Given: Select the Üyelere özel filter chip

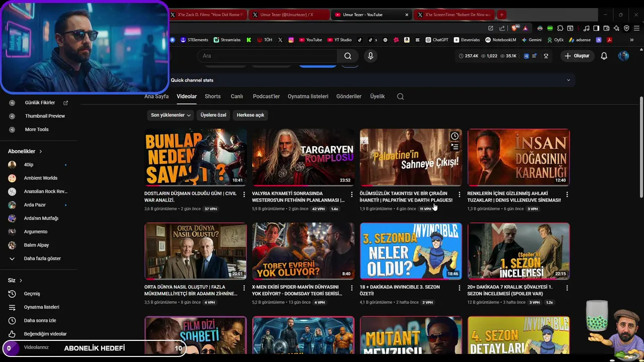Looking at the screenshot, I should point(213,115).
